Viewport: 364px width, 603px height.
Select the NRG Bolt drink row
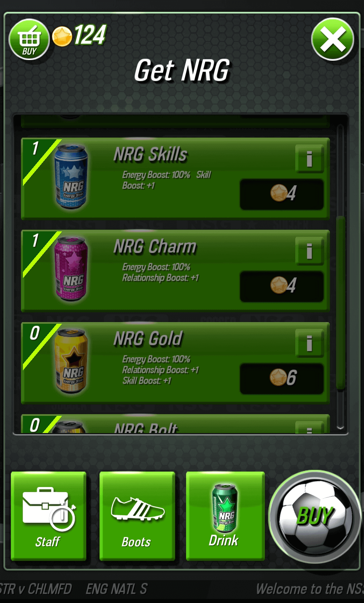(x=175, y=424)
